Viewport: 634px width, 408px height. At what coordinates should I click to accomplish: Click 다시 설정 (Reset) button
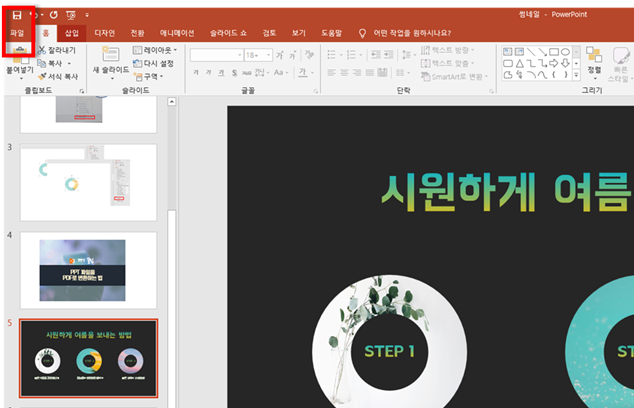[153, 63]
